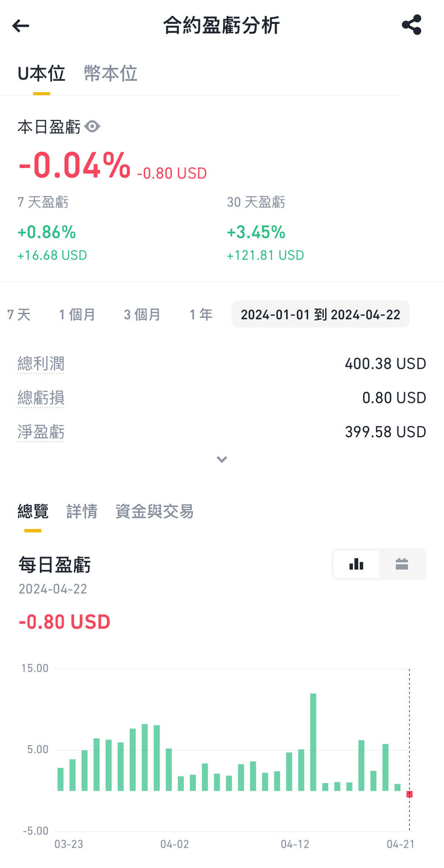444x868 pixels.
Task: Switch to the 幣本位 tab
Action: point(110,74)
